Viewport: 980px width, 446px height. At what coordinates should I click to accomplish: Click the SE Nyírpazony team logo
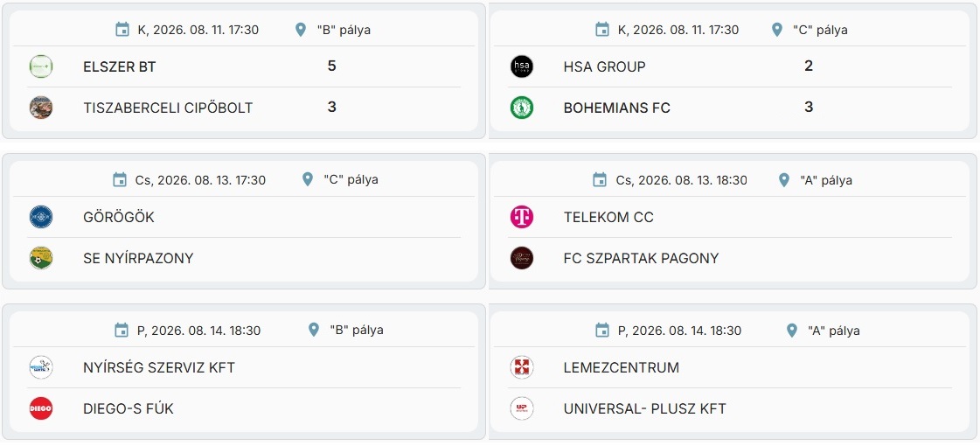point(40,258)
